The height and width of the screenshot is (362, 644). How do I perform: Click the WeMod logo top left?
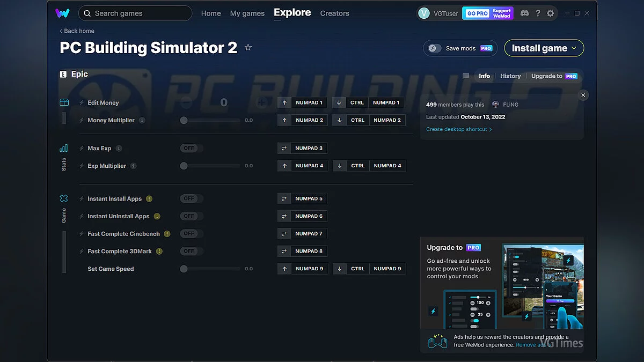61,12
